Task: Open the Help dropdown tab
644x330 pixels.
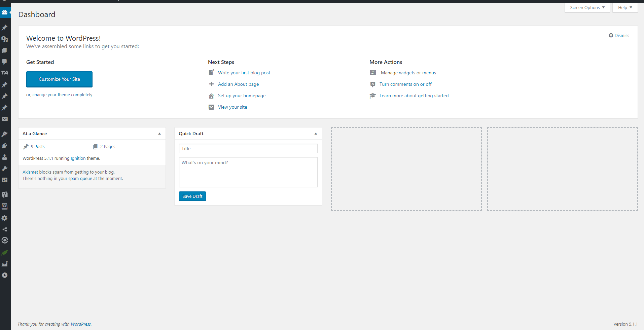Action: (625, 7)
